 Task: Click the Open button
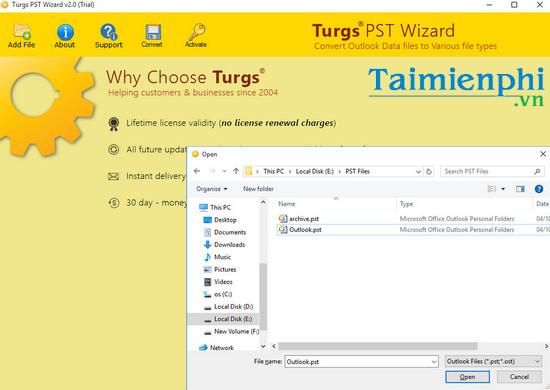(468, 377)
